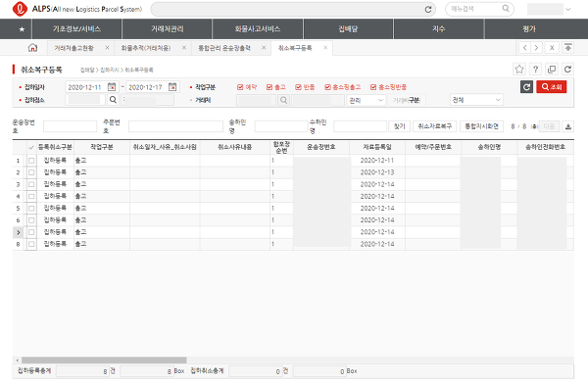This screenshot has height=385, width=588.
Task: Click the ALPS logo icon
Action: [20, 9]
